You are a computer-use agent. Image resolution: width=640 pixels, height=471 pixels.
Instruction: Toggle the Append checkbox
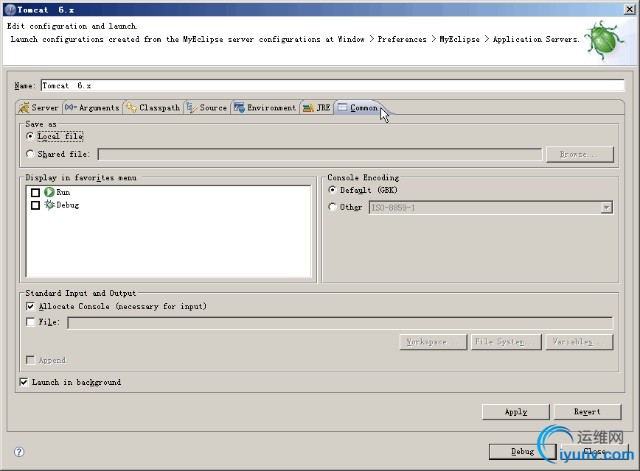[x=30, y=360]
